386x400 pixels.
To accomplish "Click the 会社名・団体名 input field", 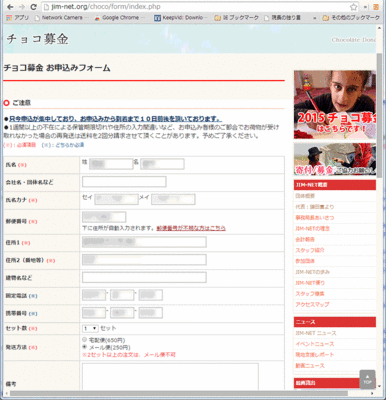I will click(124, 182).
